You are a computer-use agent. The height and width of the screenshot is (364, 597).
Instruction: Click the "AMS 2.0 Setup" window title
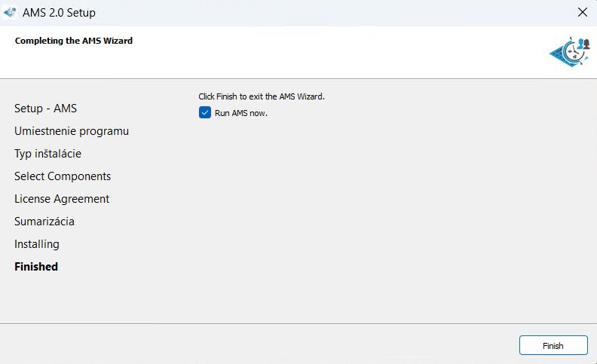59,13
